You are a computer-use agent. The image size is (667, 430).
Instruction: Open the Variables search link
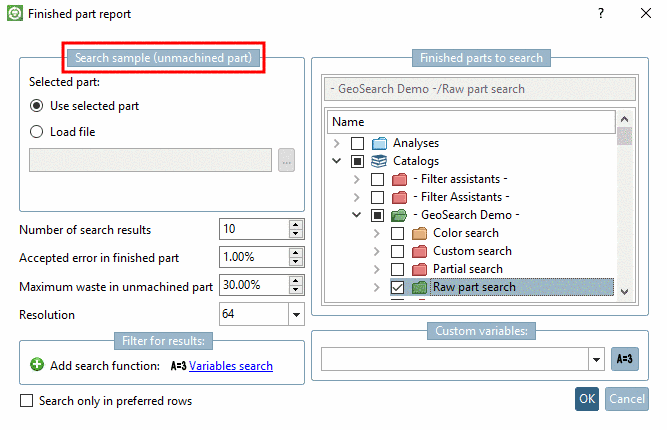pyautogui.click(x=230, y=366)
